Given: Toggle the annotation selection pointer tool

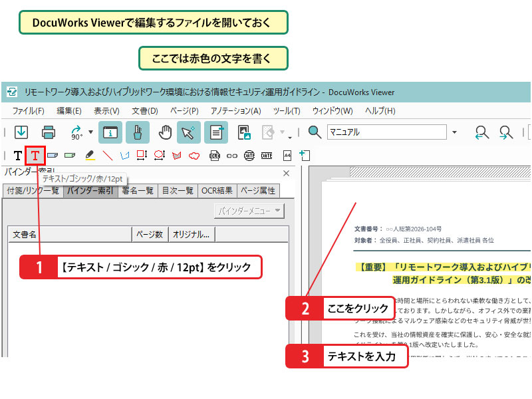Looking at the screenshot, I should click(188, 132).
